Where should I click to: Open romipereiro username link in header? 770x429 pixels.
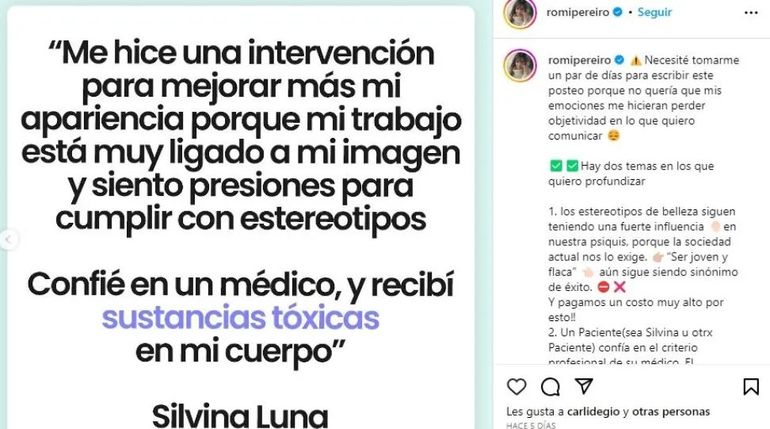(x=578, y=12)
